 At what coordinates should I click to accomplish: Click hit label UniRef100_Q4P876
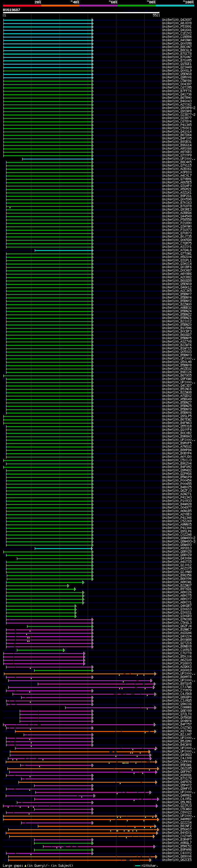tap(176, 782)
